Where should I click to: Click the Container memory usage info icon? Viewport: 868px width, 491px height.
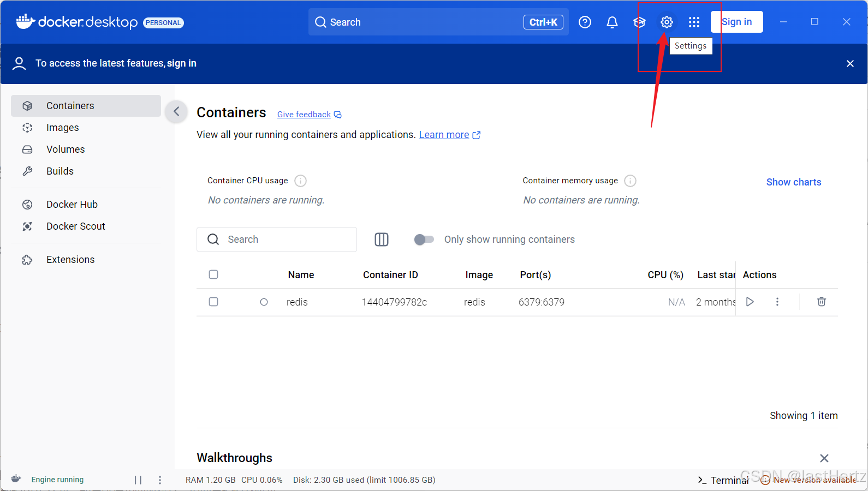click(x=630, y=181)
